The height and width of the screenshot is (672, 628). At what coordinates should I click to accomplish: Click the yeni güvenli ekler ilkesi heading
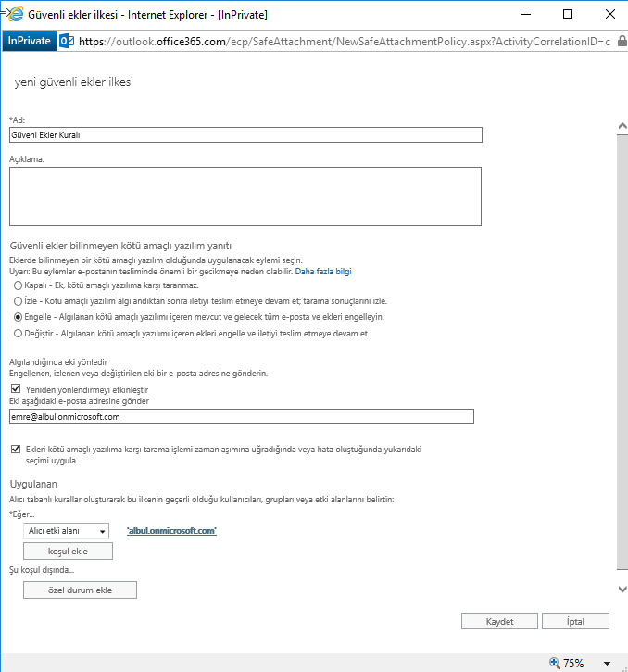(74, 82)
